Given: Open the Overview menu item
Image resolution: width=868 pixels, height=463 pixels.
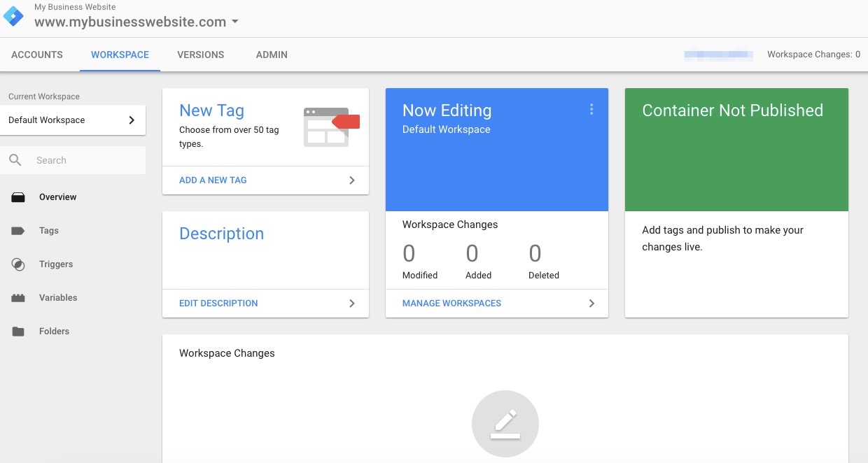Looking at the screenshot, I should (x=58, y=197).
